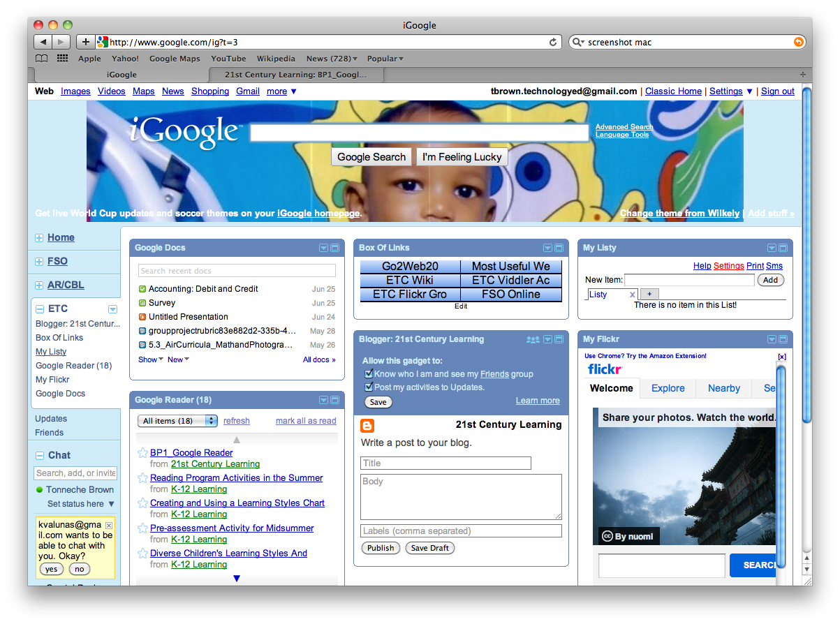This screenshot has height=624, width=840.
Task: Accept chat invitation with yes button
Action: tap(51, 569)
